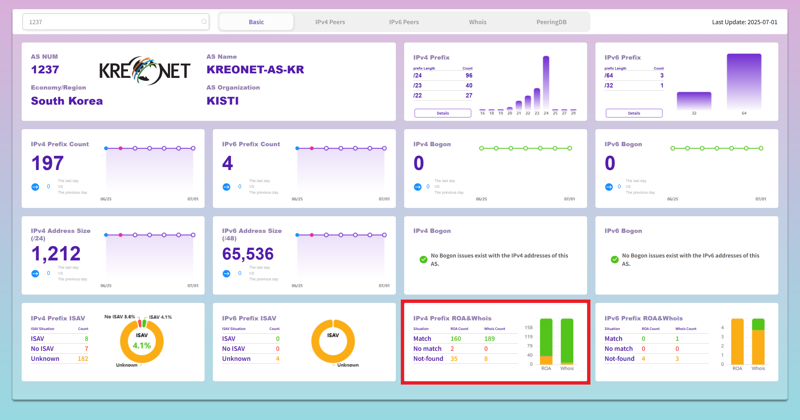Click blue arrow icon under IPv4 Prefix Count
This screenshot has height=420, width=800.
pos(36,187)
